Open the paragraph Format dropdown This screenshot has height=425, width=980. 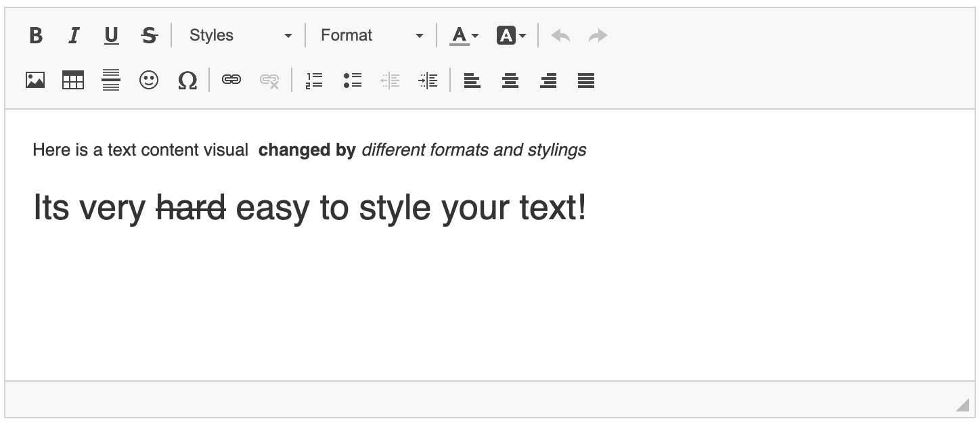(371, 35)
